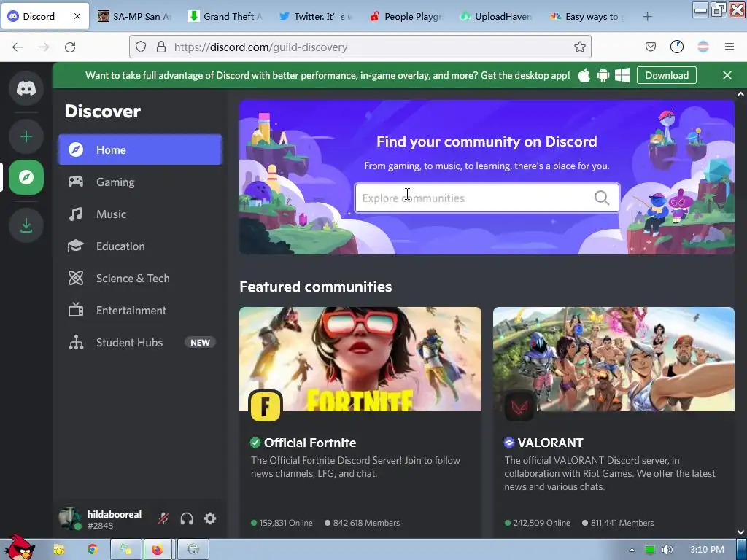Click the Windows platform icon in banner
747x560 pixels.
[622, 75]
